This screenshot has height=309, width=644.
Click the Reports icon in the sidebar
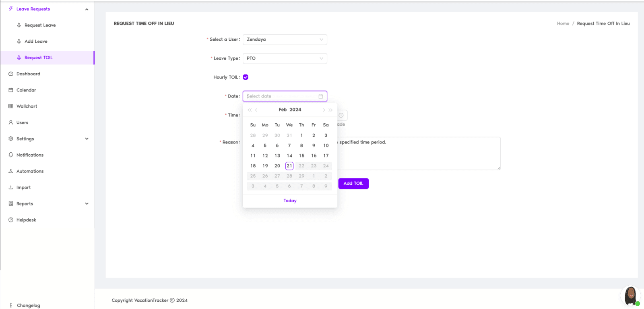(x=11, y=203)
